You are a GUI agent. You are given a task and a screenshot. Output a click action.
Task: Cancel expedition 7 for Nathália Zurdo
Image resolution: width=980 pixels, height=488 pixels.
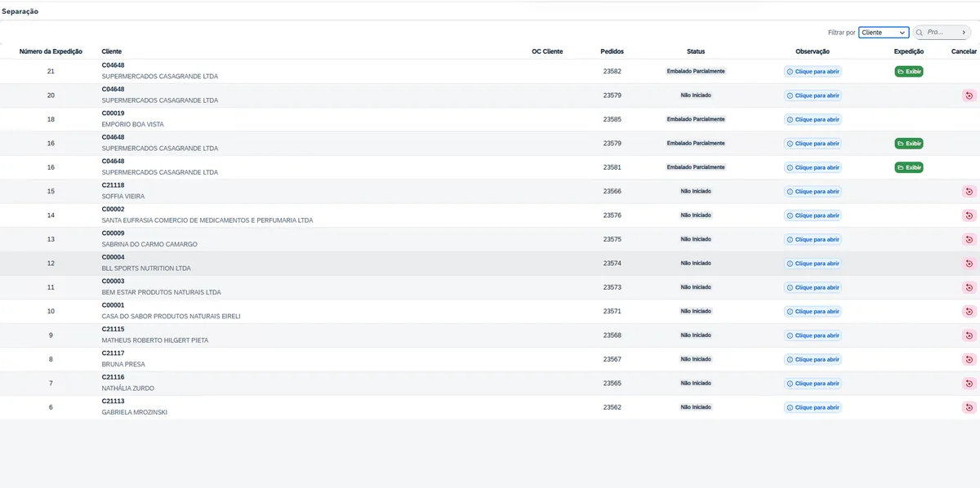pos(969,384)
